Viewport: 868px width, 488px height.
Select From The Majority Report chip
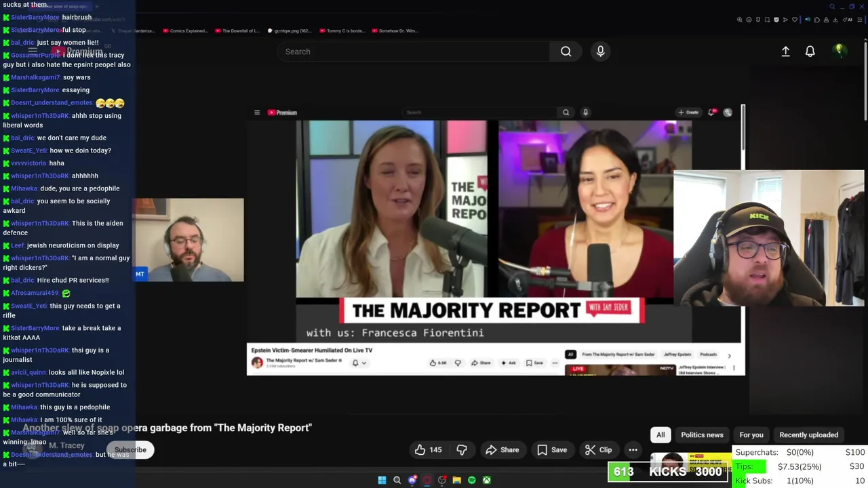(618, 354)
